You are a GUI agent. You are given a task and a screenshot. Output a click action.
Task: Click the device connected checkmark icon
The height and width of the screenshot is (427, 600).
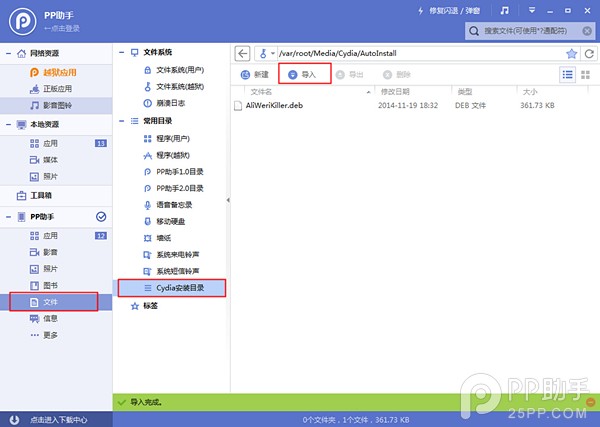pyautogui.click(x=101, y=217)
